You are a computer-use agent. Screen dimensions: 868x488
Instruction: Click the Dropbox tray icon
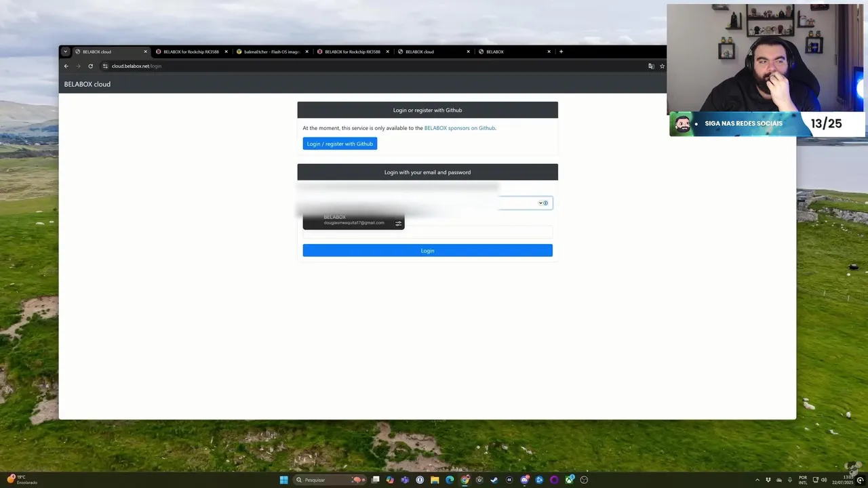[768, 480]
